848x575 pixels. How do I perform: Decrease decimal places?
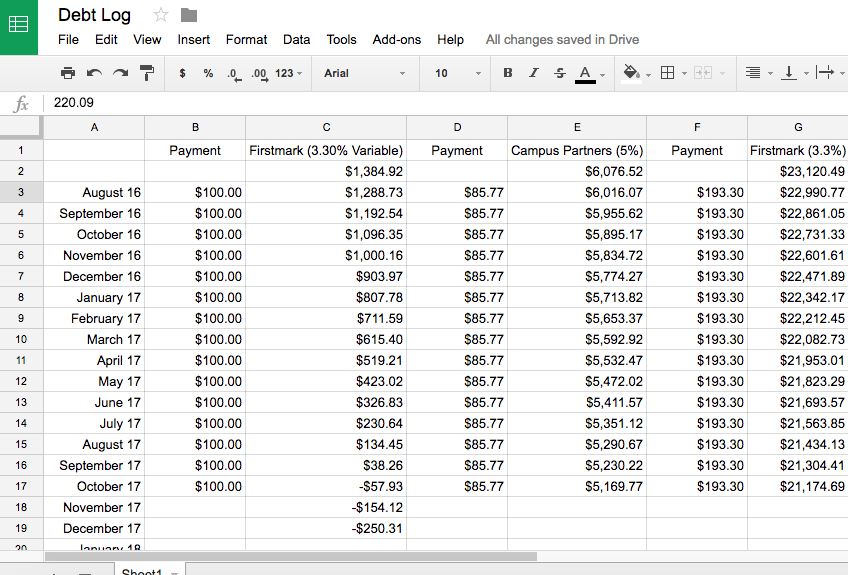[x=234, y=74]
